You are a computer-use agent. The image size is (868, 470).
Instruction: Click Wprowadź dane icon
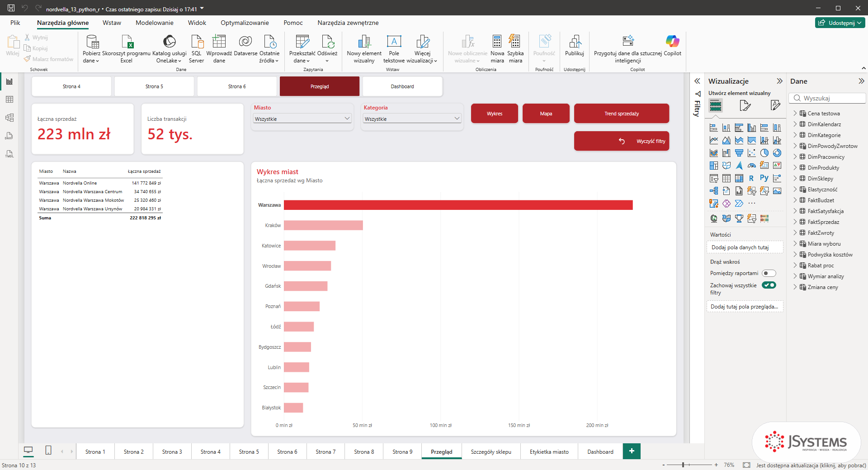(219, 49)
